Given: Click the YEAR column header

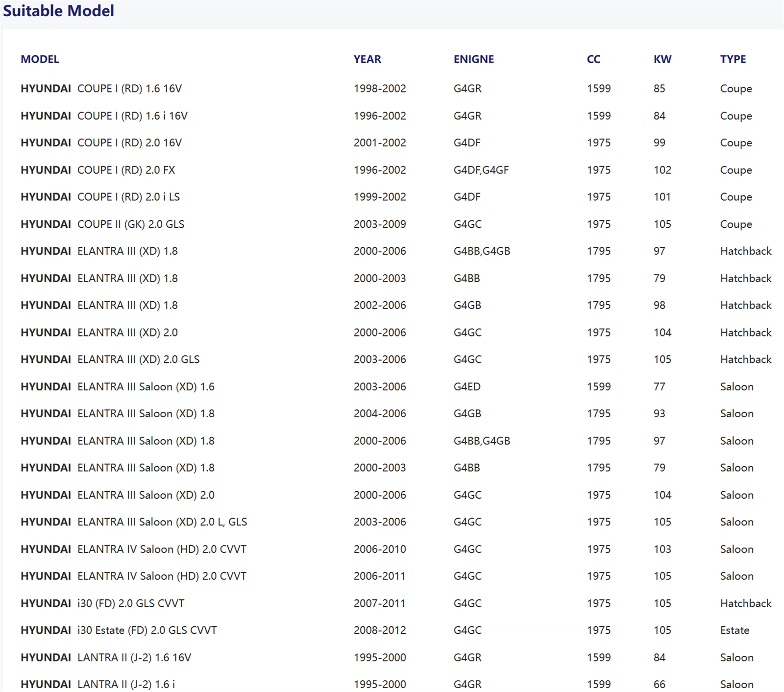Looking at the screenshot, I should click(367, 59).
